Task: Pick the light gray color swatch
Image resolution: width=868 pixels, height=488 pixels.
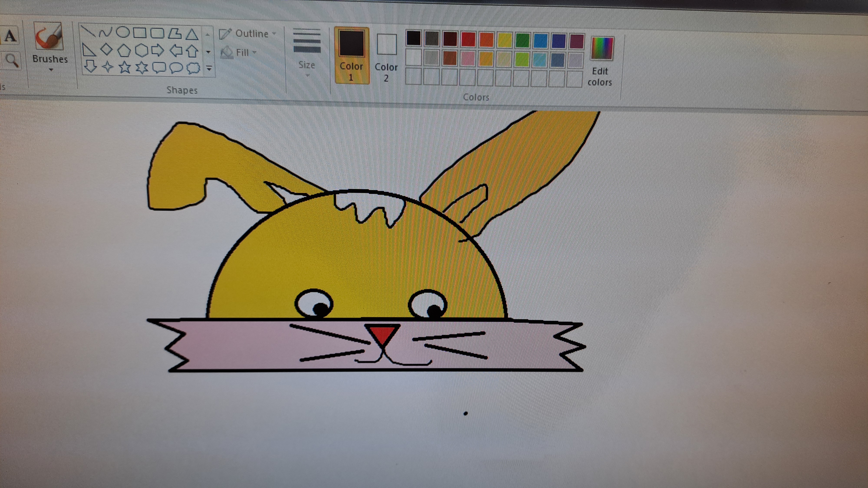Action: tap(432, 58)
